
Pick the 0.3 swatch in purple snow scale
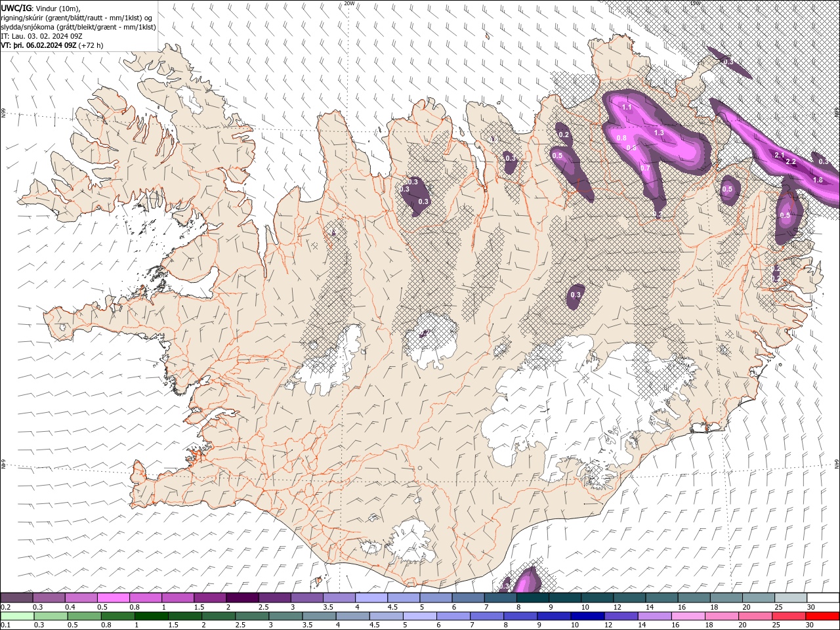point(49,597)
